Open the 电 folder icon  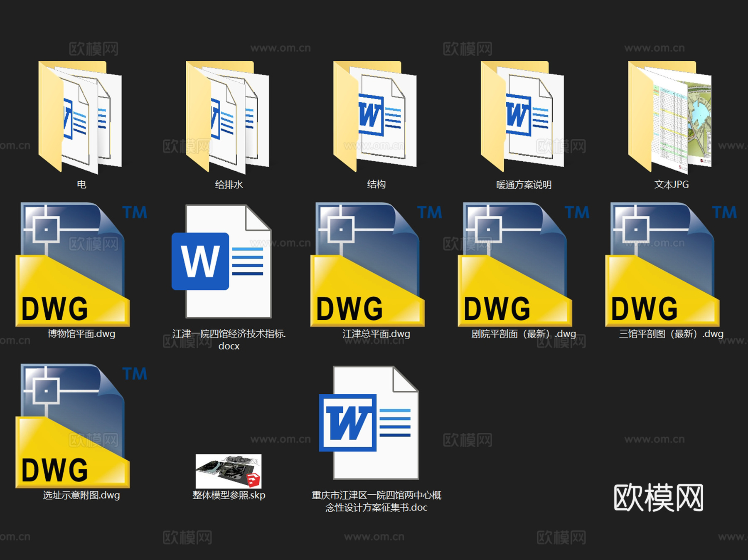[x=80, y=117]
